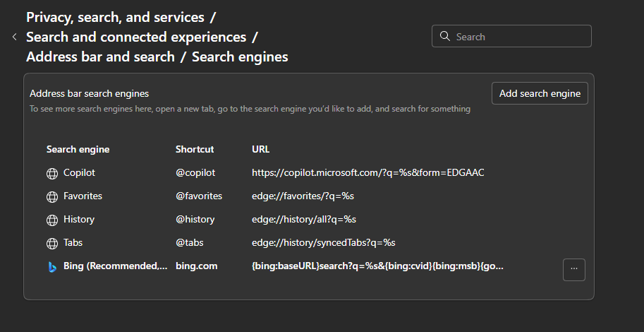Click the Bing logo icon

point(51,266)
